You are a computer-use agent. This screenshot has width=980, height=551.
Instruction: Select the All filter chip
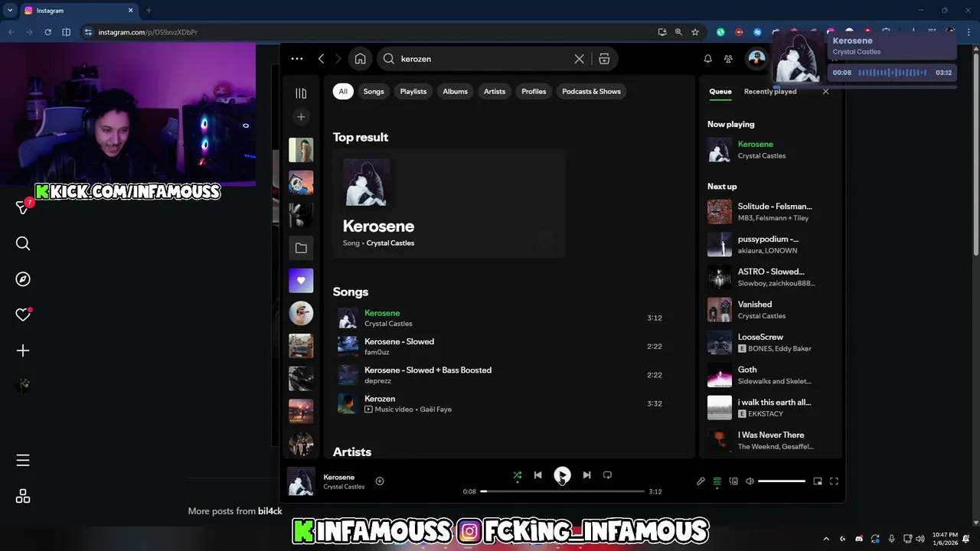343,91
